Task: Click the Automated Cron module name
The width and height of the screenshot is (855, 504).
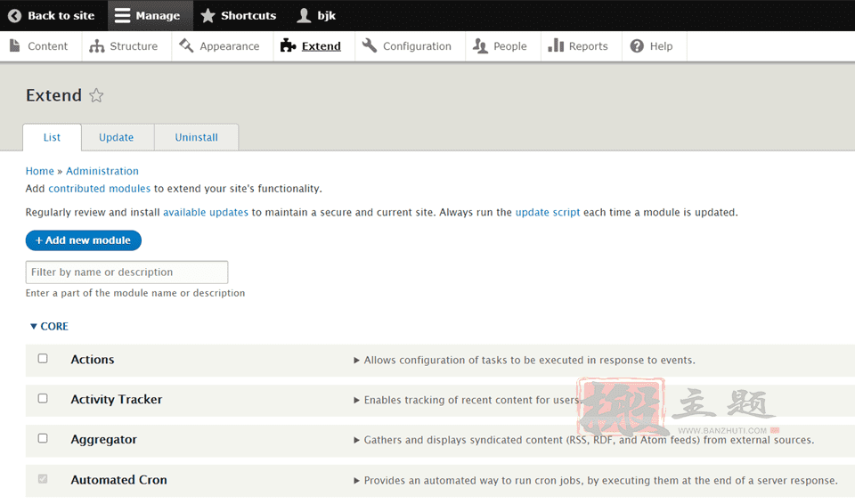Action: (x=118, y=479)
